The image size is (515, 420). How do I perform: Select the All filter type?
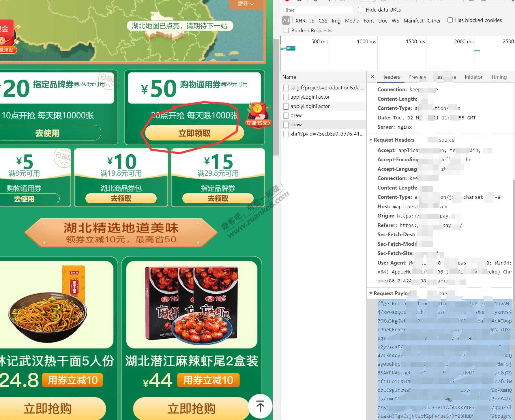pos(286,20)
